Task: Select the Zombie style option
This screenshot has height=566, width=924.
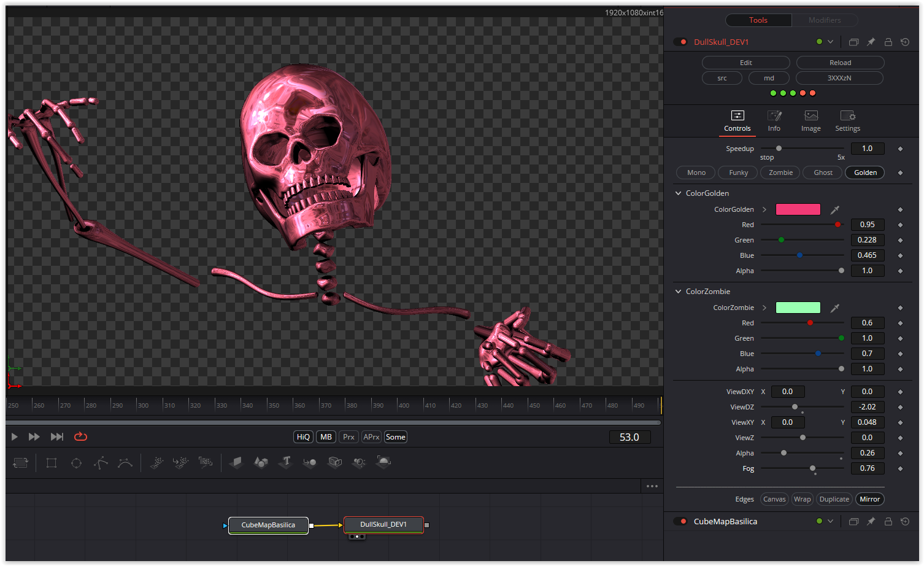Action: tap(780, 173)
